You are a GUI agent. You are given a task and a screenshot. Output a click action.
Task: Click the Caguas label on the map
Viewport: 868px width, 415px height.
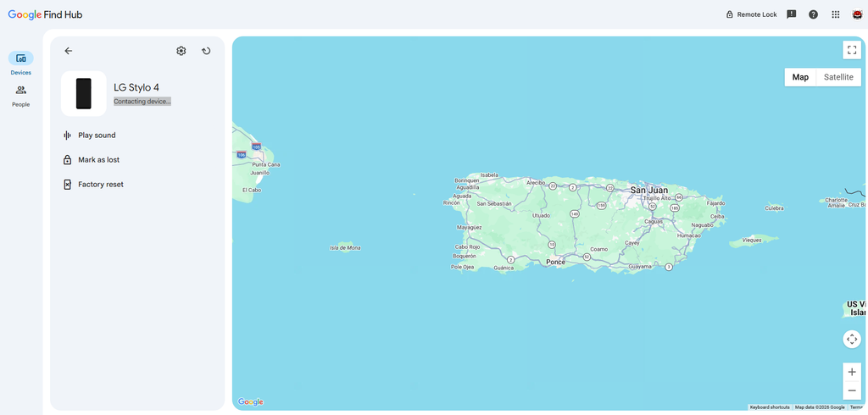coord(654,221)
